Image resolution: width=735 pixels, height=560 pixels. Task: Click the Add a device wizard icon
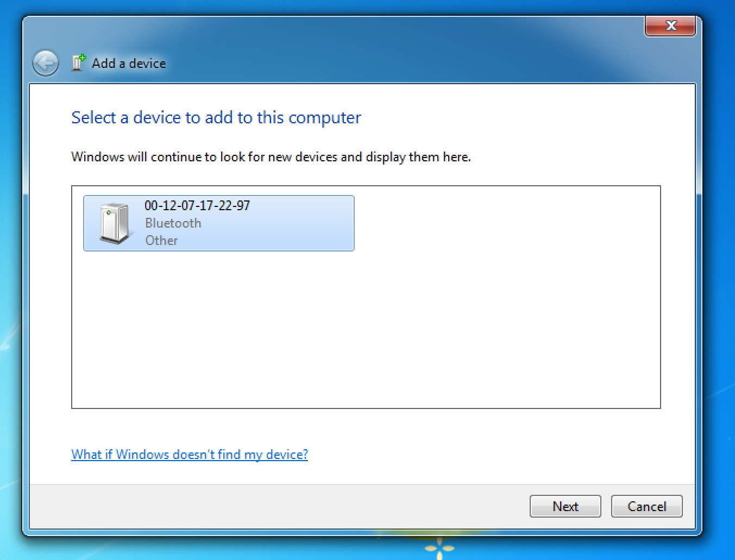(x=79, y=62)
